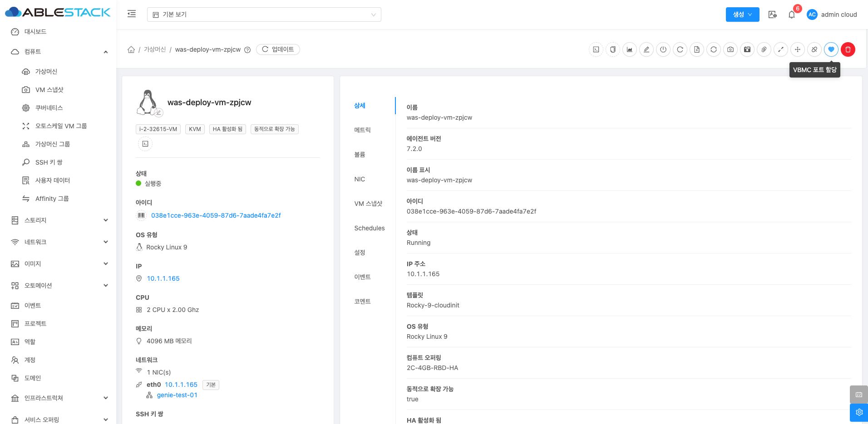The width and height of the screenshot is (868, 424).
Task: Click the paperclip attach ISO icon
Action: pyautogui.click(x=764, y=49)
